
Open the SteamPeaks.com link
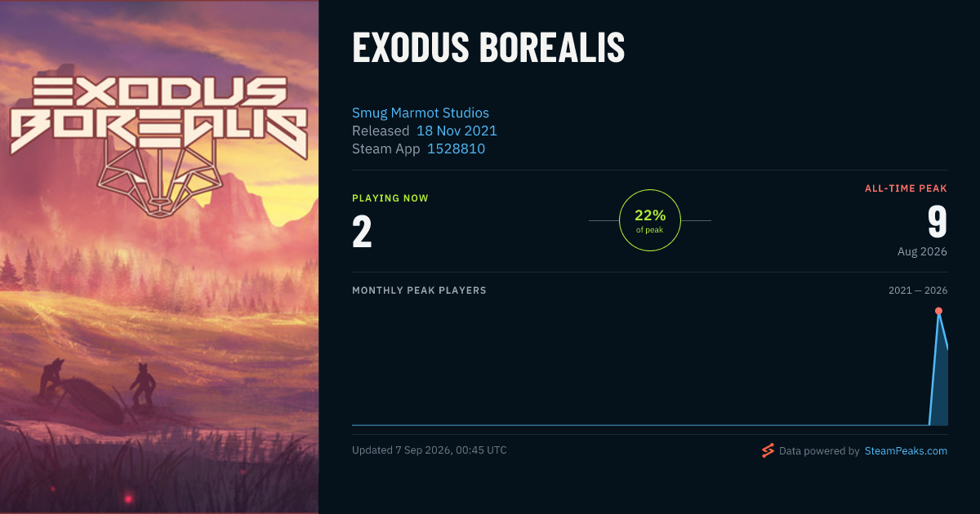906,450
